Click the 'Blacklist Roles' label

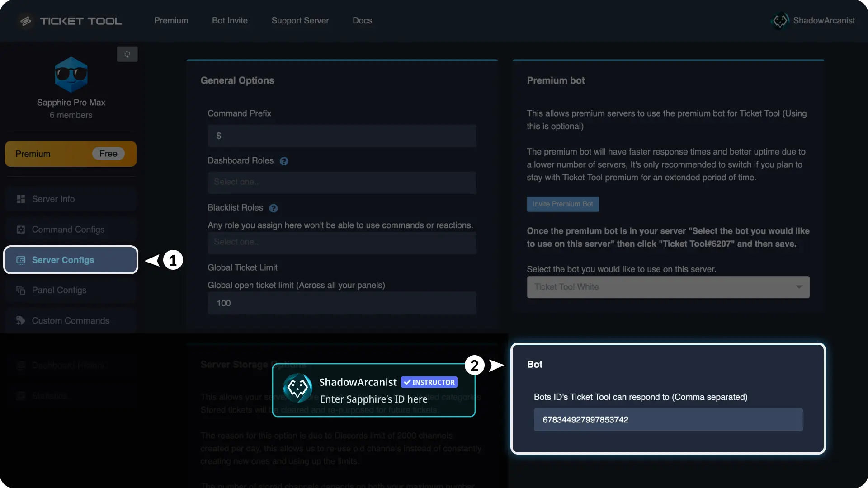[x=235, y=208]
